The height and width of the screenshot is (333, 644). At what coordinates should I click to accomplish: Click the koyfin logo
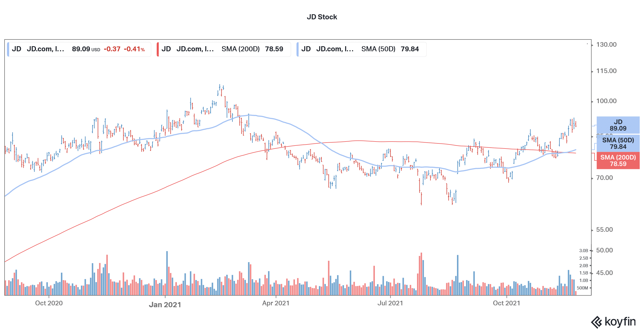tap(613, 322)
